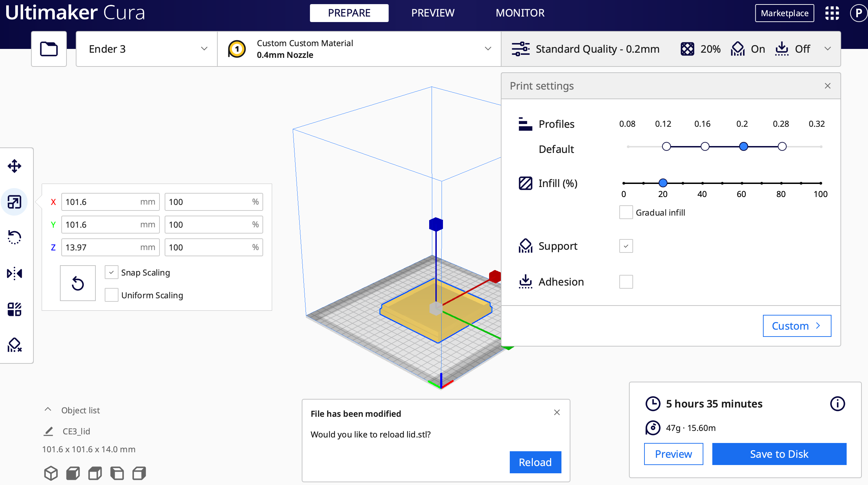
Task: Click the Y scale percent field
Action: [214, 225]
